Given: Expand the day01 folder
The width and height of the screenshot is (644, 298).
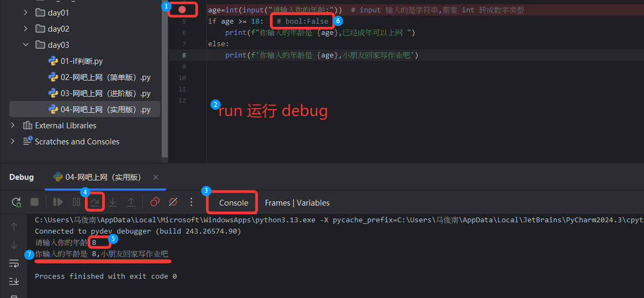Looking at the screenshot, I should (x=25, y=13).
